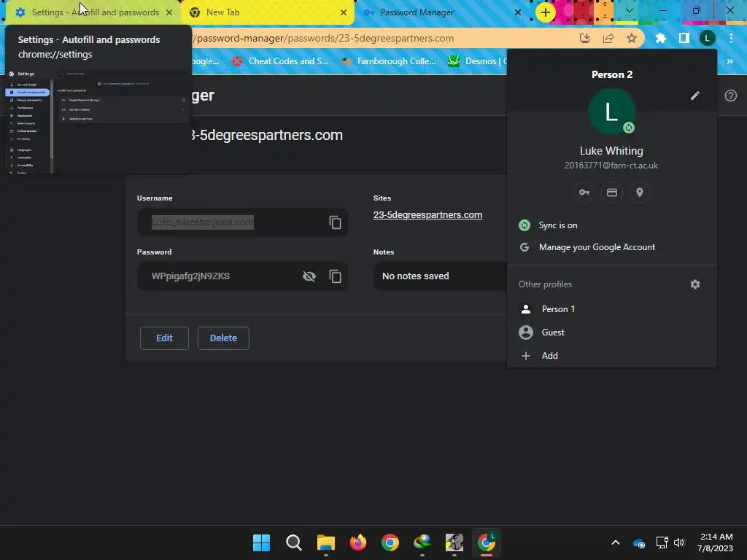Open passwords via the key icon in profile panel
The image size is (747, 560).
[584, 192]
